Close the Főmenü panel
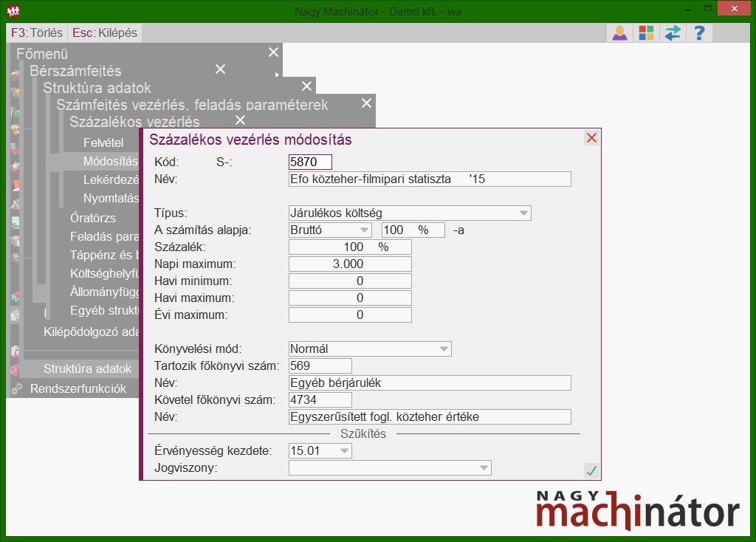 click(x=273, y=52)
